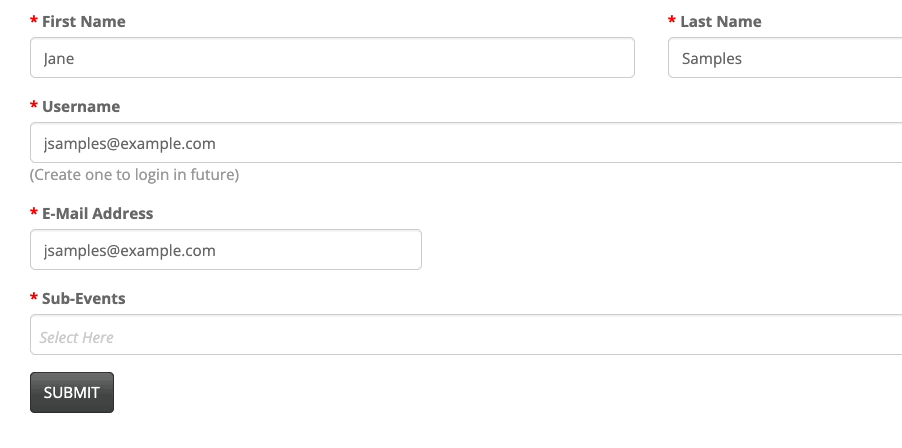
Task: Focus the First Name input field
Action: pos(332,58)
